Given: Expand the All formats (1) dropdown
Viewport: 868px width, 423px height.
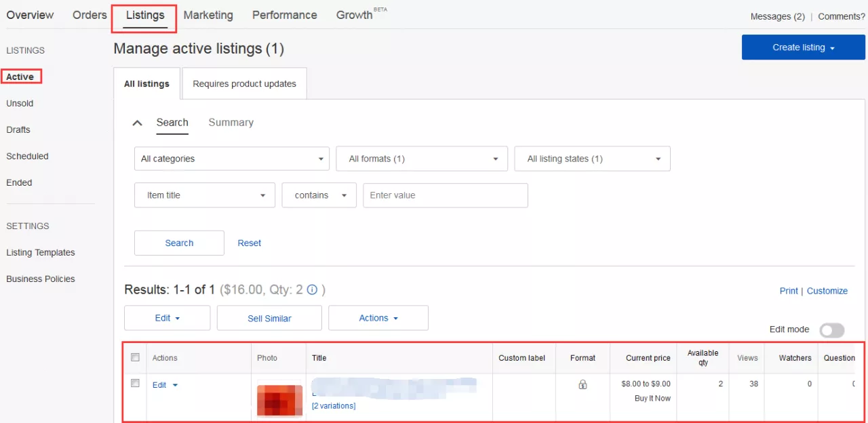Looking at the screenshot, I should (421, 159).
